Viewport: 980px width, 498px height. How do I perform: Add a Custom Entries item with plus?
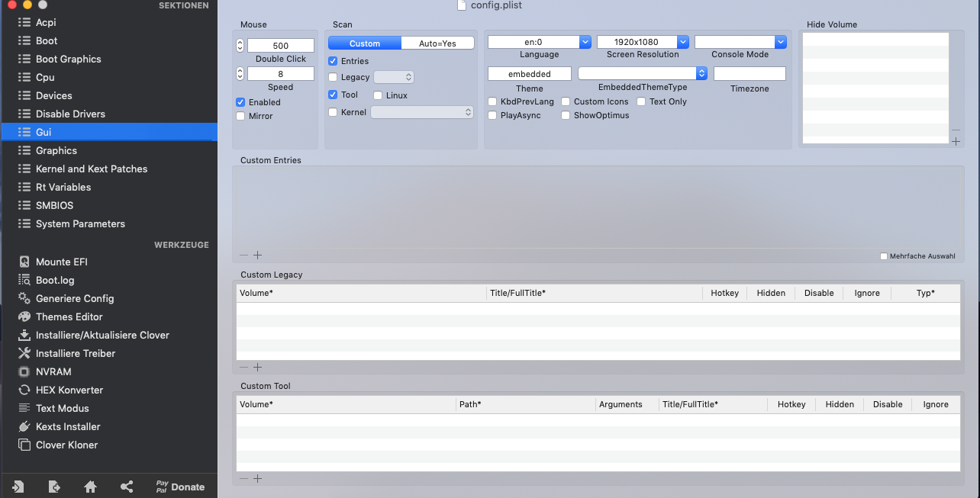[x=258, y=255]
